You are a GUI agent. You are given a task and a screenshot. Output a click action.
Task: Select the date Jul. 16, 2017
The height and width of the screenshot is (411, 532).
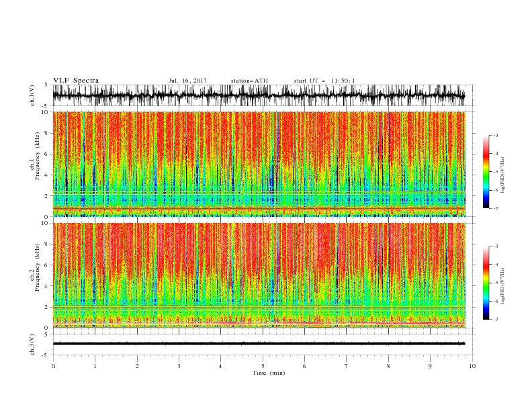click(x=187, y=81)
